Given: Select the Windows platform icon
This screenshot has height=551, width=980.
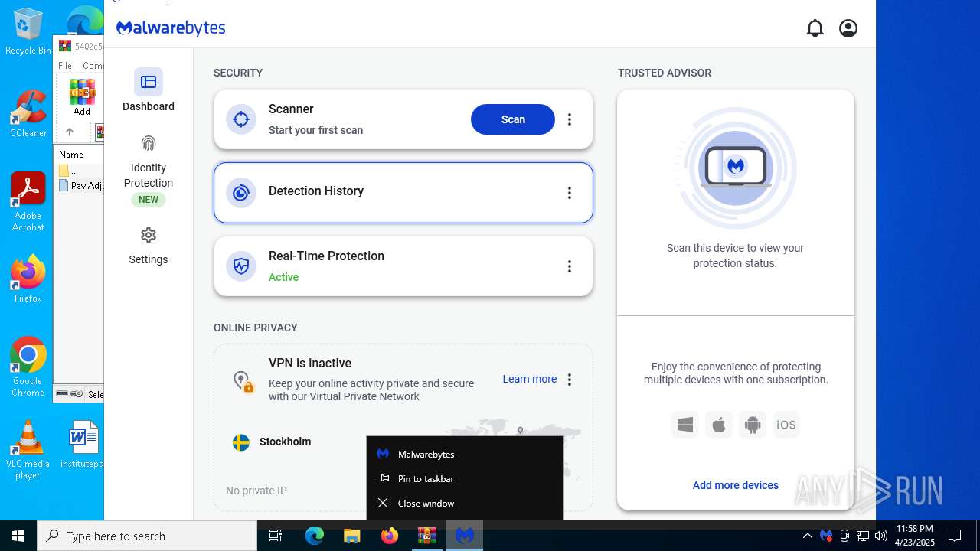Looking at the screenshot, I should (685, 425).
